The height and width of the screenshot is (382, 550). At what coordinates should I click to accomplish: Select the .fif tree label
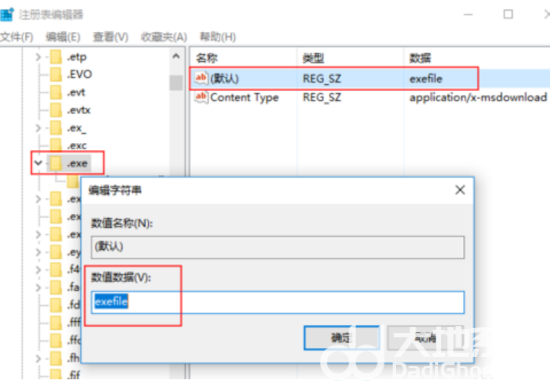tap(74, 375)
